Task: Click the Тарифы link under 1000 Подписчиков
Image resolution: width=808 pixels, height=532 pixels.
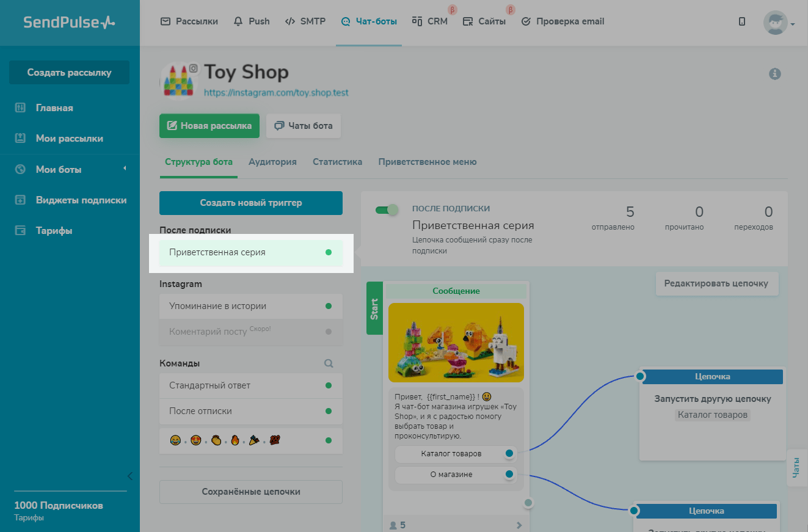Action: pyautogui.click(x=29, y=518)
